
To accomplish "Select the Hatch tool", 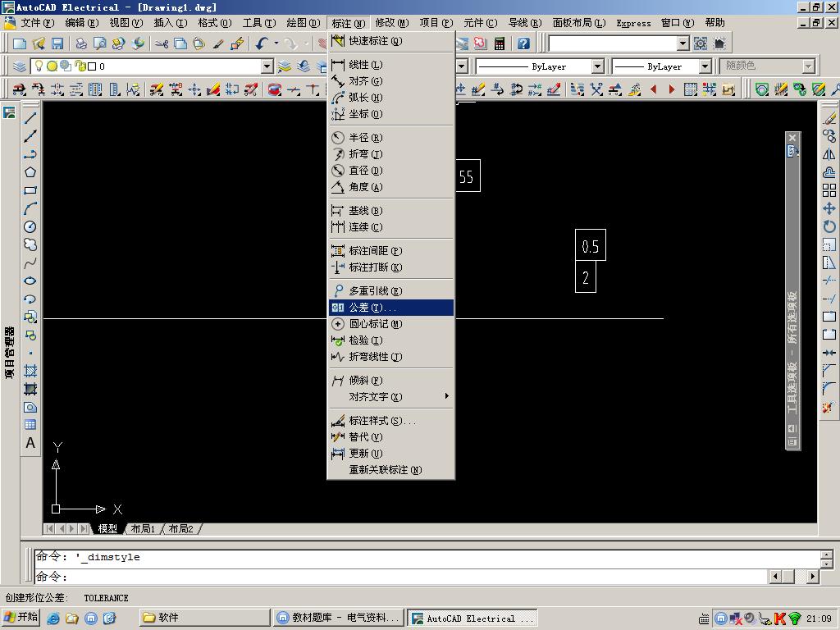I will pyautogui.click(x=30, y=371).
